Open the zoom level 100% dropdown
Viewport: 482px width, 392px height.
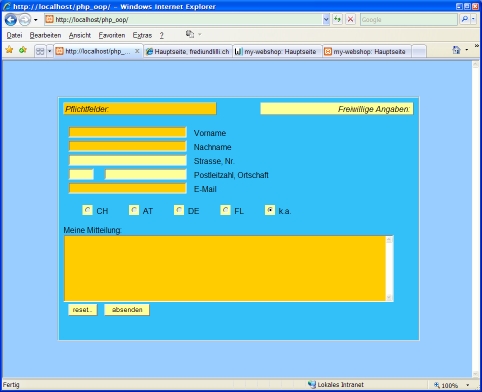(467, 385)
